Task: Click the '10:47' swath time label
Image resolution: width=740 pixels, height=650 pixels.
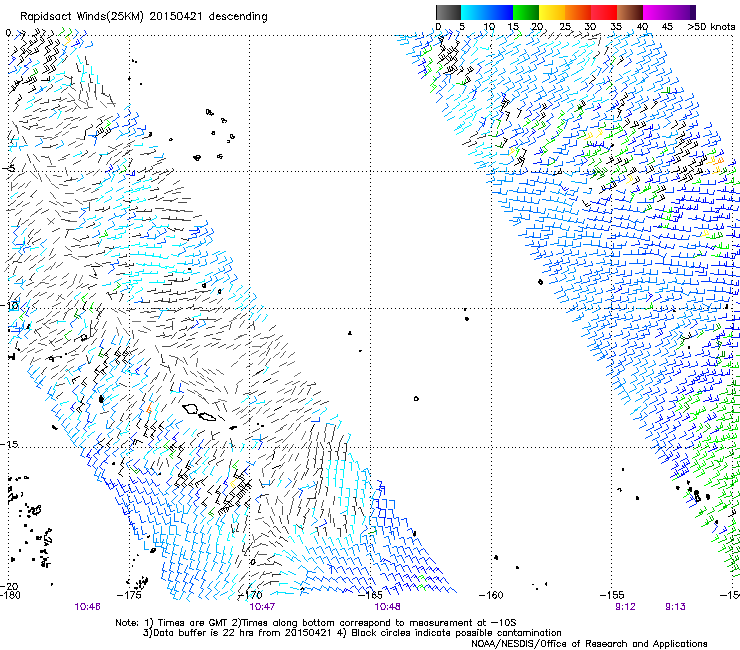Action: click(262, 607)
